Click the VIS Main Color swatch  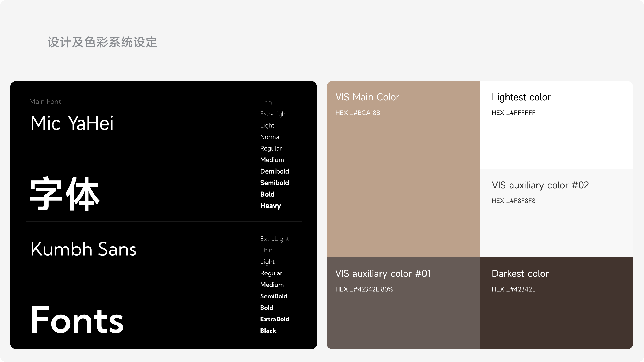coord(403,179)
